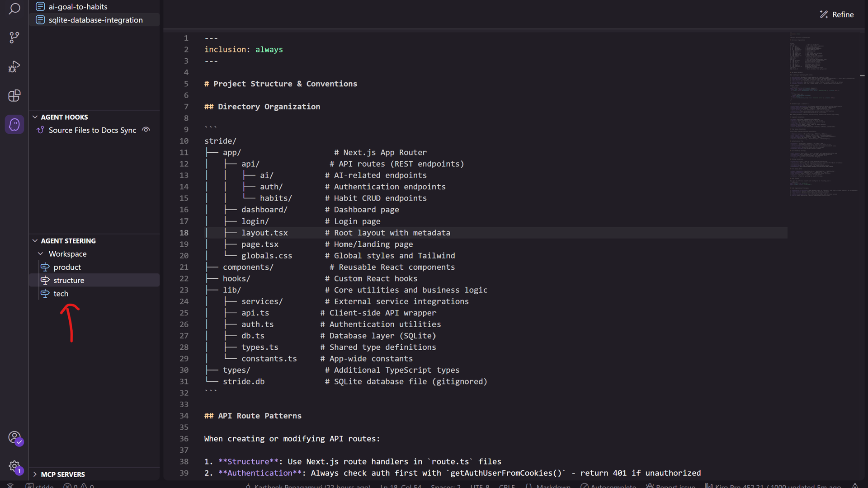This screenshot has height=488, width=868.
Task: Select the structure steering file
Action: [69, 280]
